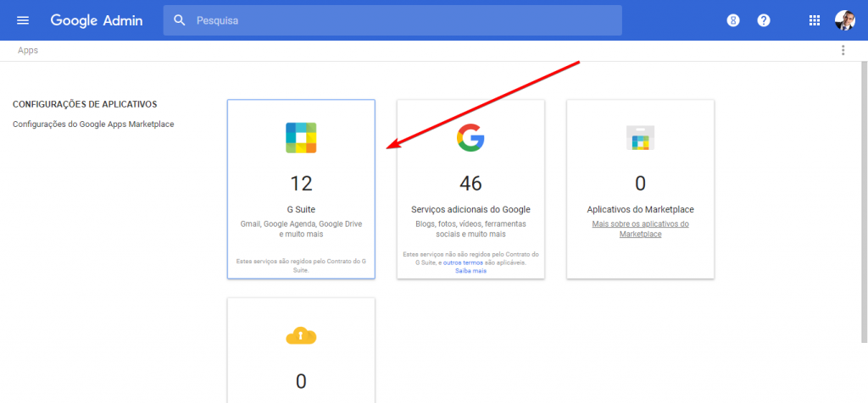Open the help question mark icon

tap(764, 20)
